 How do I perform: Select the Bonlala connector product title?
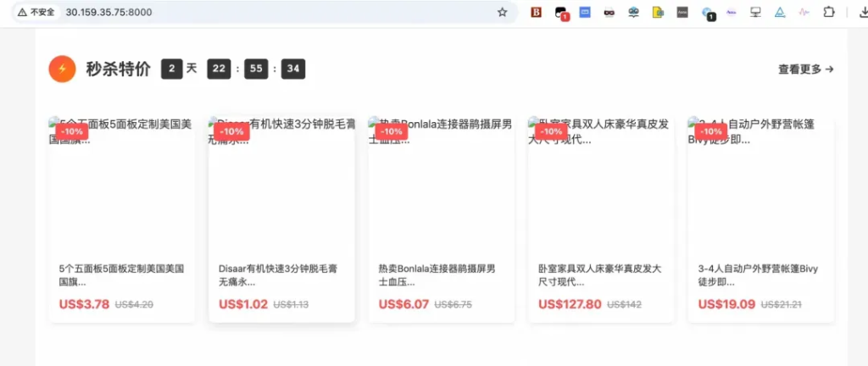click(437, 274)
